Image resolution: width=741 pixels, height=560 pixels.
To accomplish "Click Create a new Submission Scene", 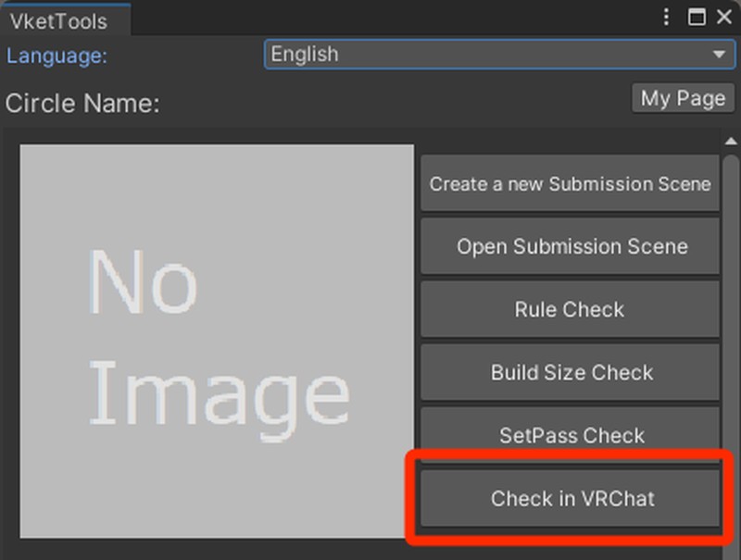I will pyautogui.click(x=570, y=183).
